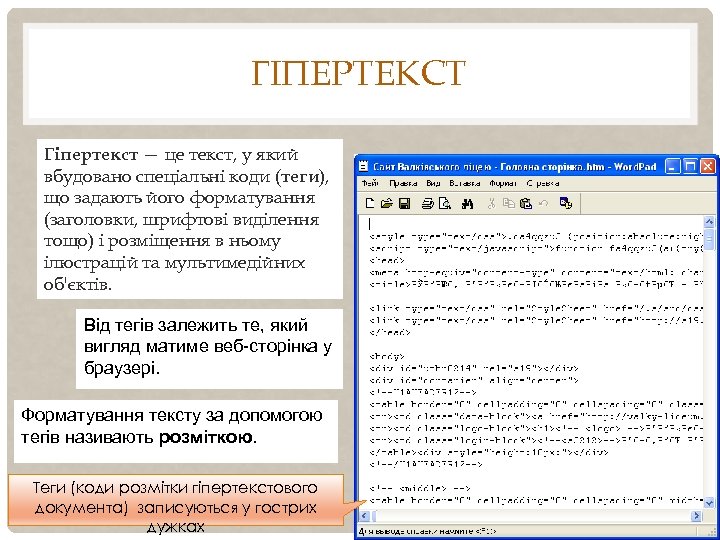Screen dimensions: 720x540
Task: Open the Справка menu
Action: (x=543, y=183)
